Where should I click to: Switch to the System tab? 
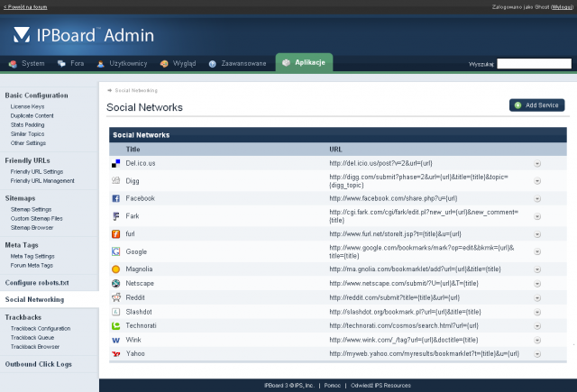coord(27,64)
